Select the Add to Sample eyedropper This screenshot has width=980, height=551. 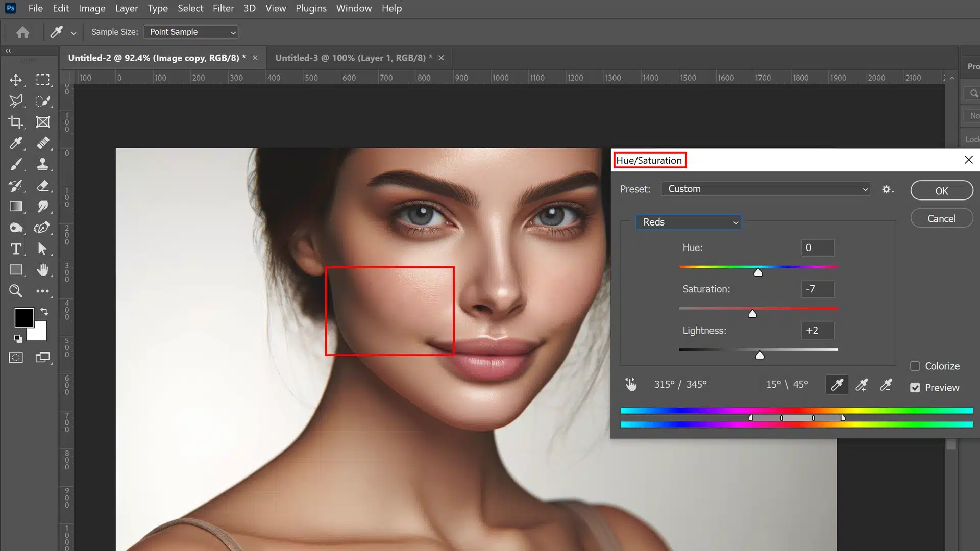point(862,385)
